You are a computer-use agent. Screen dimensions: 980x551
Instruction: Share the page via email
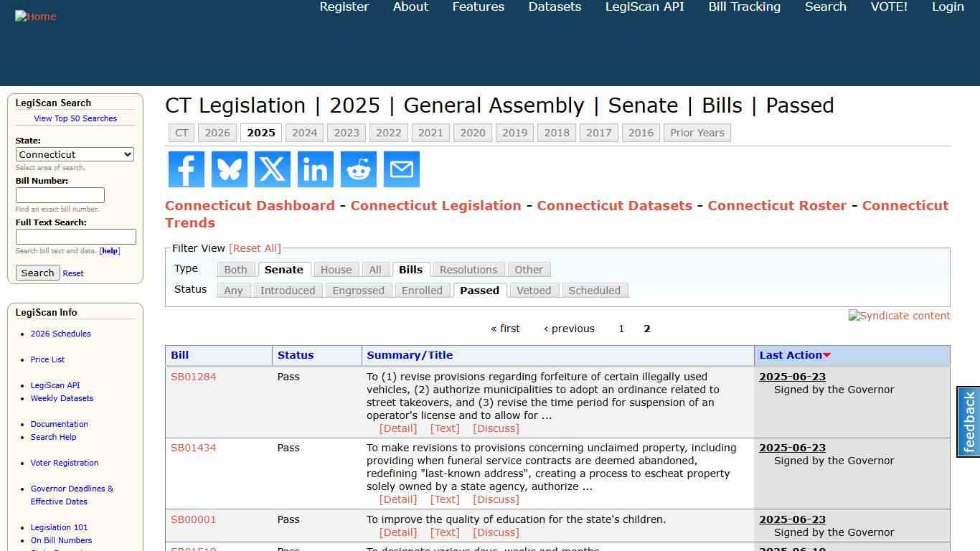tap(401, 169)
